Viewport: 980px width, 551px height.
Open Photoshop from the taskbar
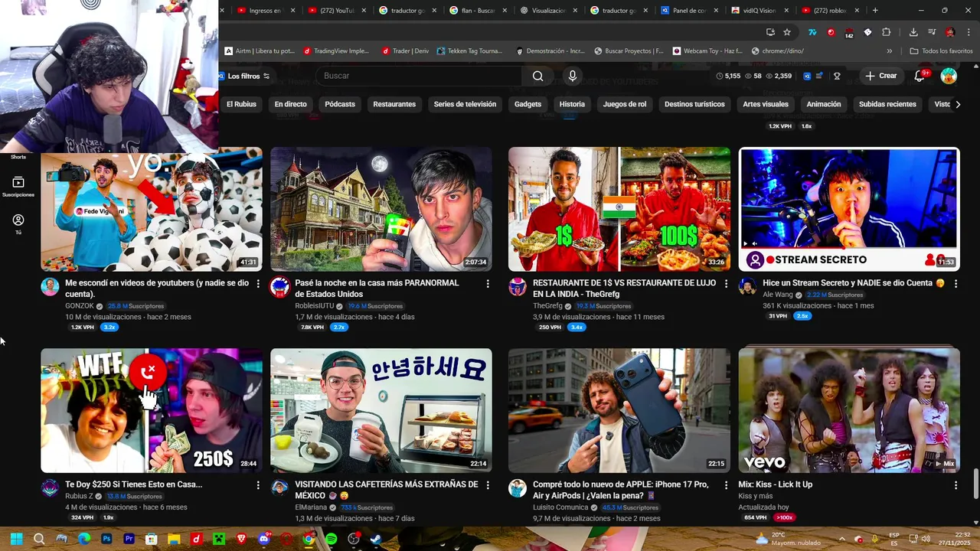click(x=106, y=539)
